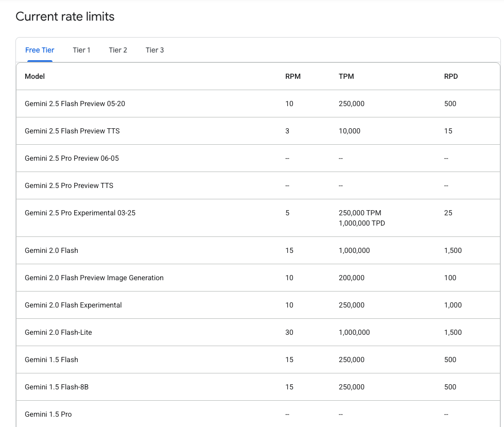Screen dimensions: 504x427
Task: Select Gemini 2.5 Pro Preview 06-05 model name
Action: click(x=72, y=158)
